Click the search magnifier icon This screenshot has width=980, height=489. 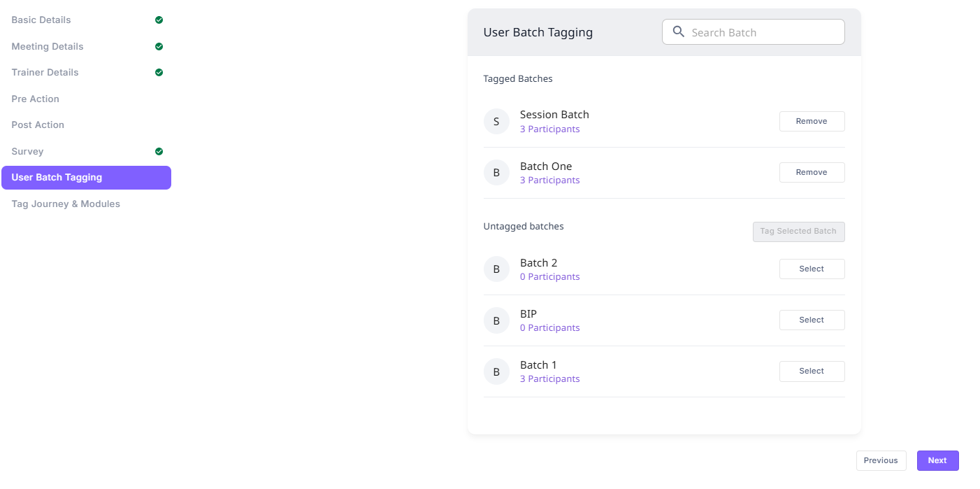click(678, 32)
